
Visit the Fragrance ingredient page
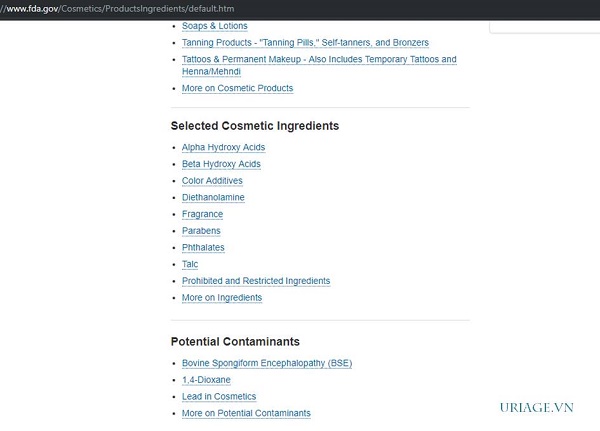[x=202, y=214]
